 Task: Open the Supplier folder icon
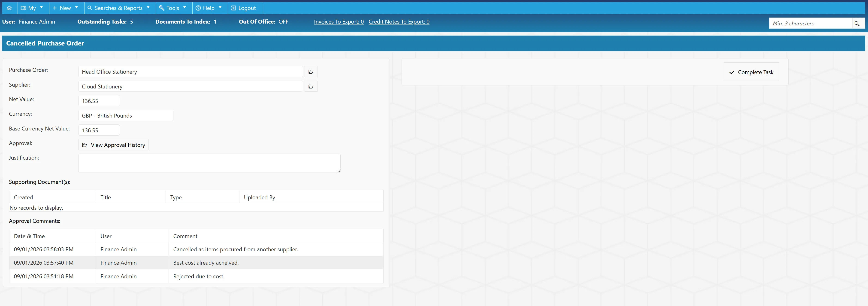point(311,87)
